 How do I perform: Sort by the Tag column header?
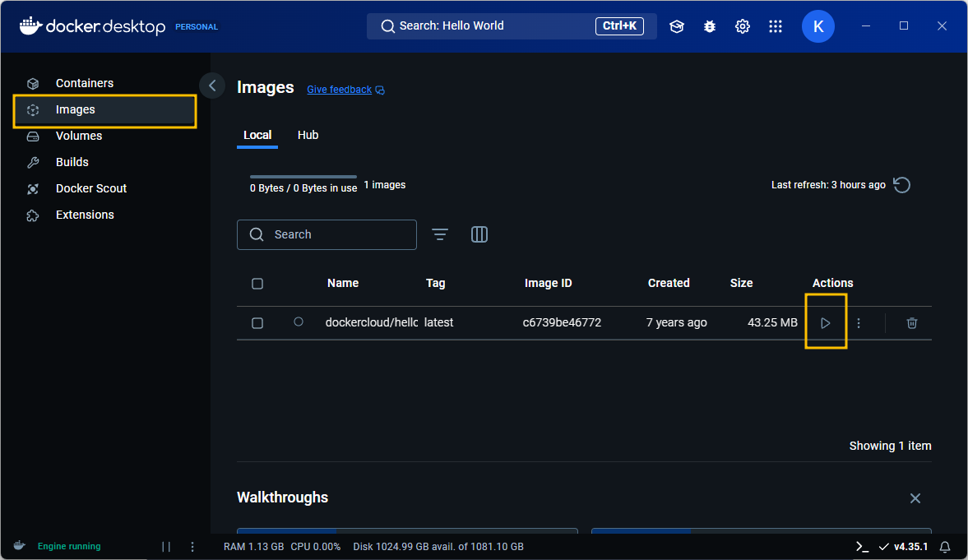tap(435, 284)
